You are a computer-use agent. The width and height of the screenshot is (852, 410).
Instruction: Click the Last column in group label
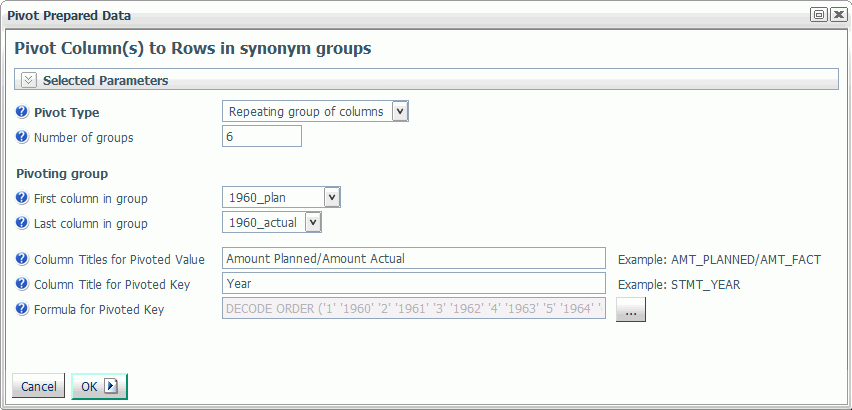pos(91,224)
